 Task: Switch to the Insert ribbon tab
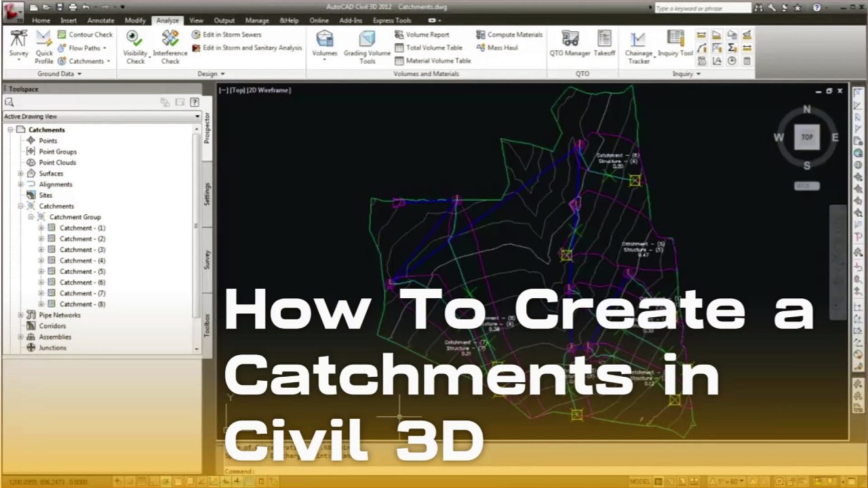tap(68, 21)
